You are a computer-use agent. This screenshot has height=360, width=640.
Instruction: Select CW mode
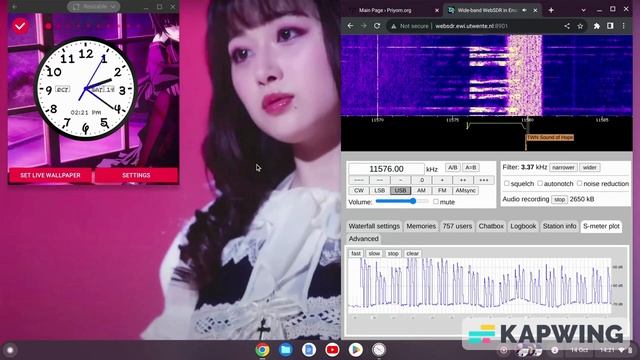point(359,191)
